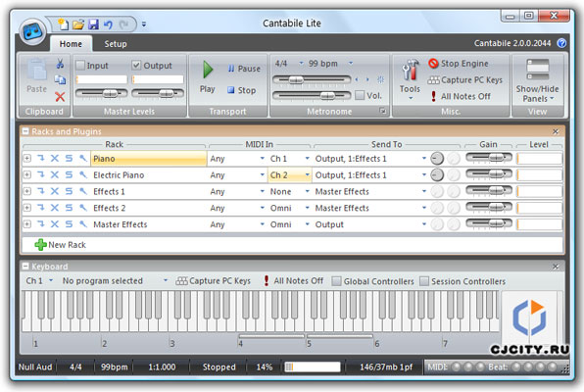584x392 pixels.
Task: Solo the Master Effects rack
Action: [x=69, y=224]
